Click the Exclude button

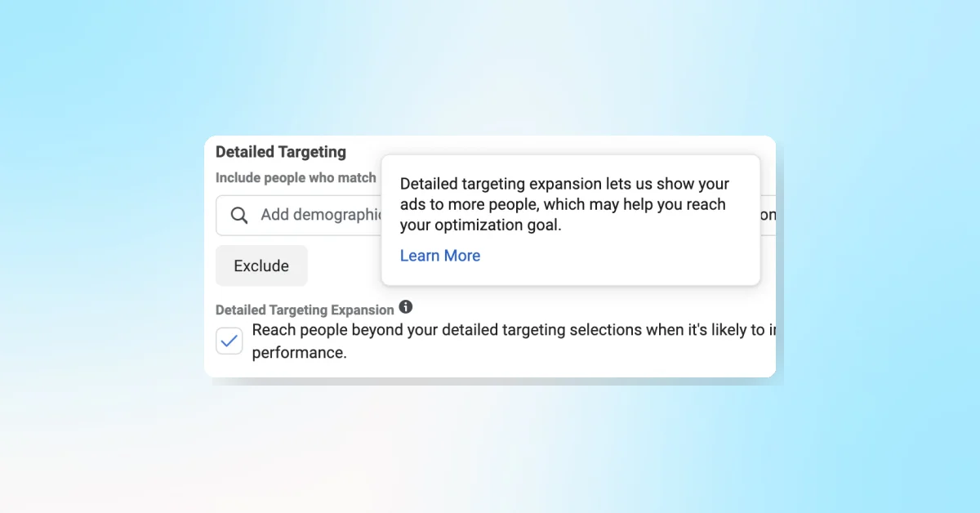pyautogui.click(x=261, y=265)
